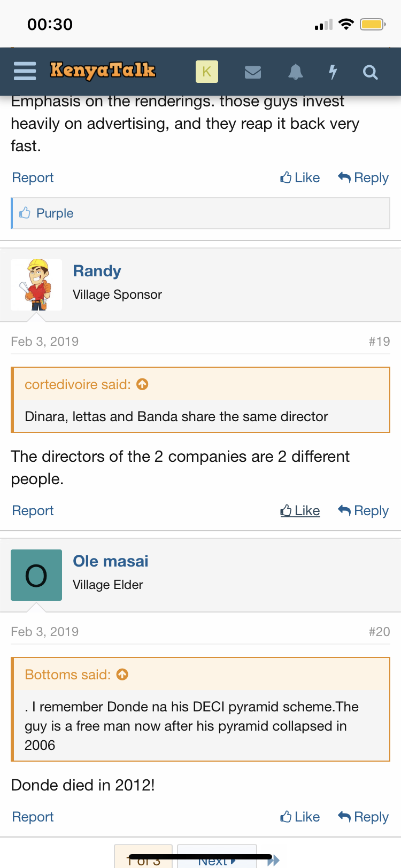Open the inbox envelope icon
The height and width of the screenshot is (868, 401).
[253, 72]
